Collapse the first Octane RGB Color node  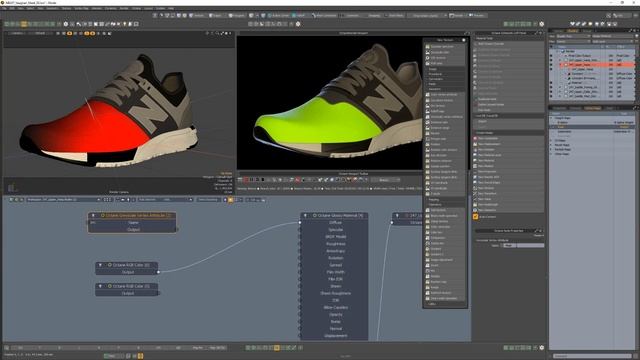point(100,265)
